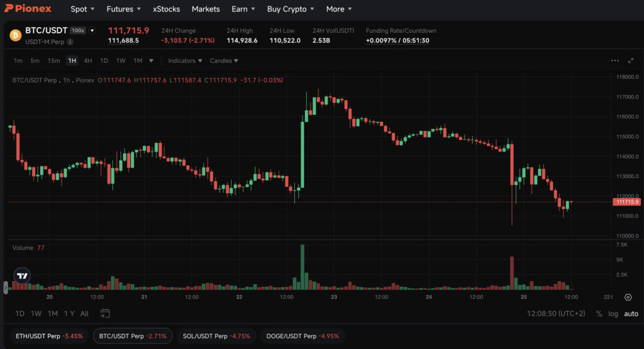Open chart settings gear icon
This screenshot has width=644, height=349.
tap(628, 297)
